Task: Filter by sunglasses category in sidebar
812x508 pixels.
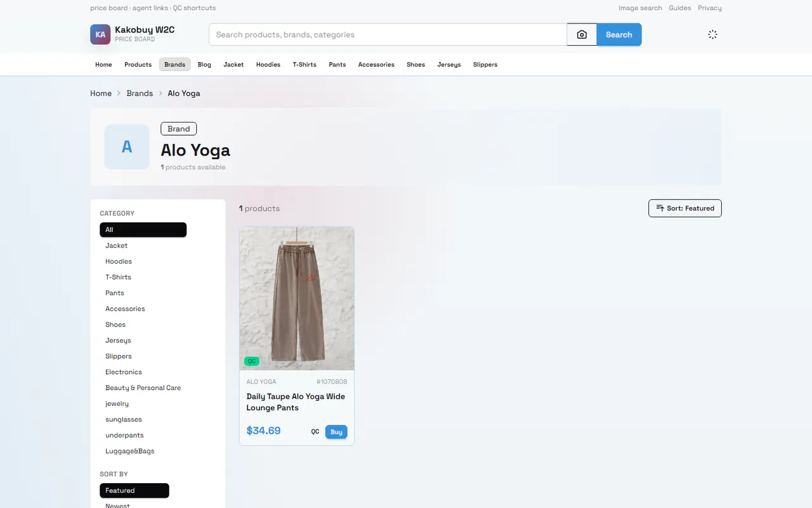Action: (143, 420)
